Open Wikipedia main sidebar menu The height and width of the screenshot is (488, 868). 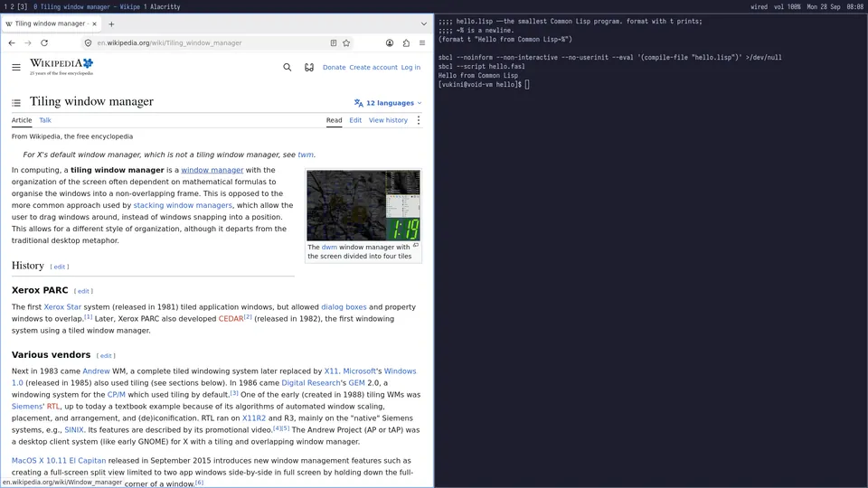tap(16, 67)
